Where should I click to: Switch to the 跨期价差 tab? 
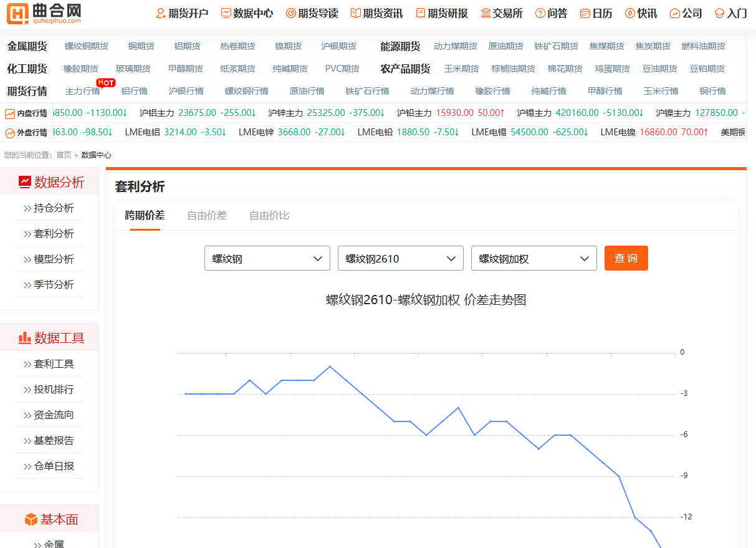(145, 216)
